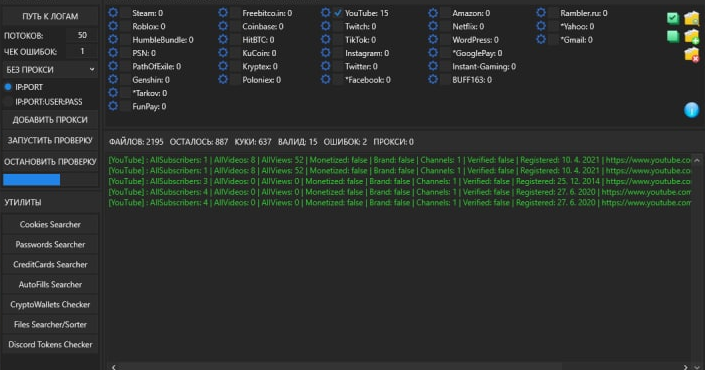Enable the Twitch service checkbox
This screenshot has width=705, height=370.
pyautogui.click(x=338, y=26)
